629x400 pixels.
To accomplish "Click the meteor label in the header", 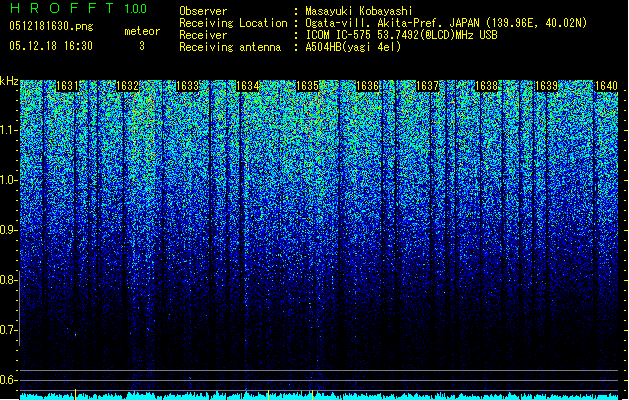I will 142,31.
